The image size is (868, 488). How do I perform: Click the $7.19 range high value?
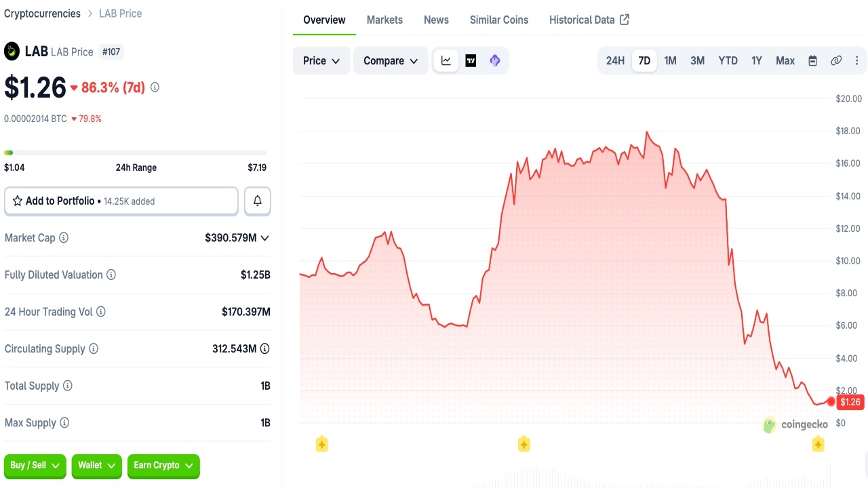(257, 167)
